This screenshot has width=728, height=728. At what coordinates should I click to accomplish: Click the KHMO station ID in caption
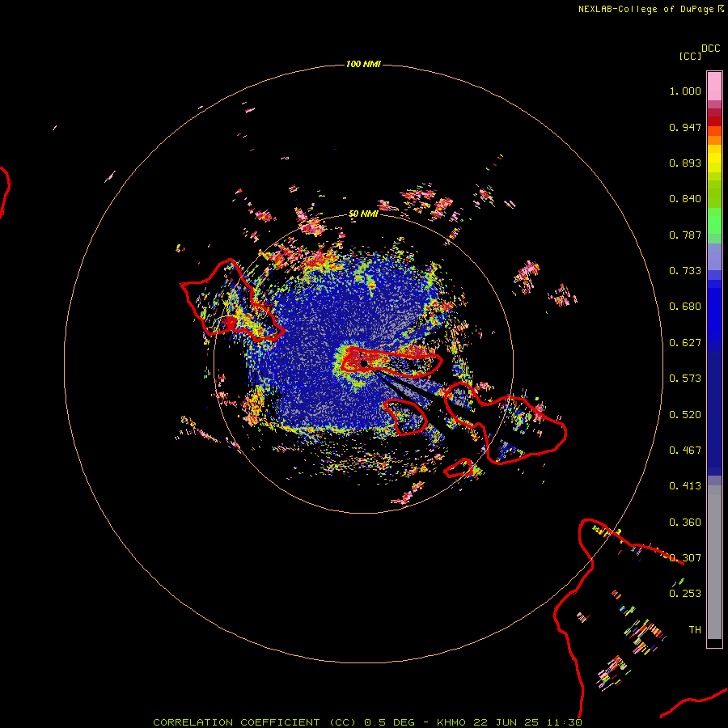point(451,722)
